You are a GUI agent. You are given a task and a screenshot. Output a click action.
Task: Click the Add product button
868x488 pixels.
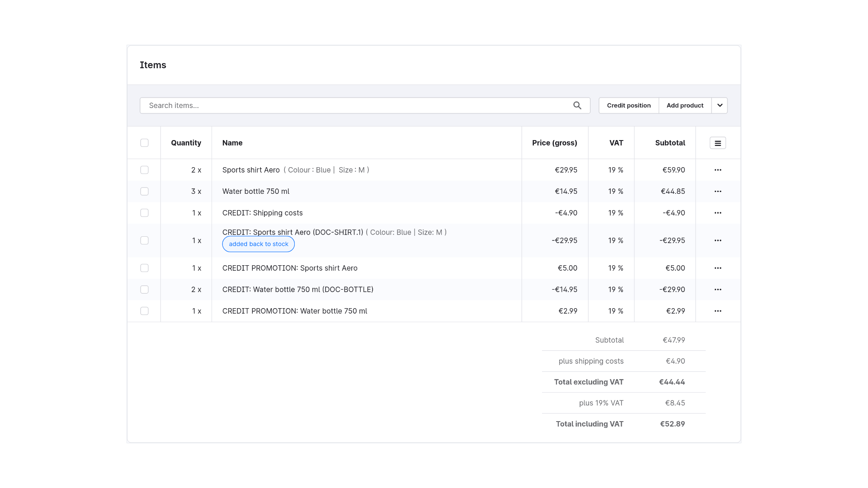685,105
